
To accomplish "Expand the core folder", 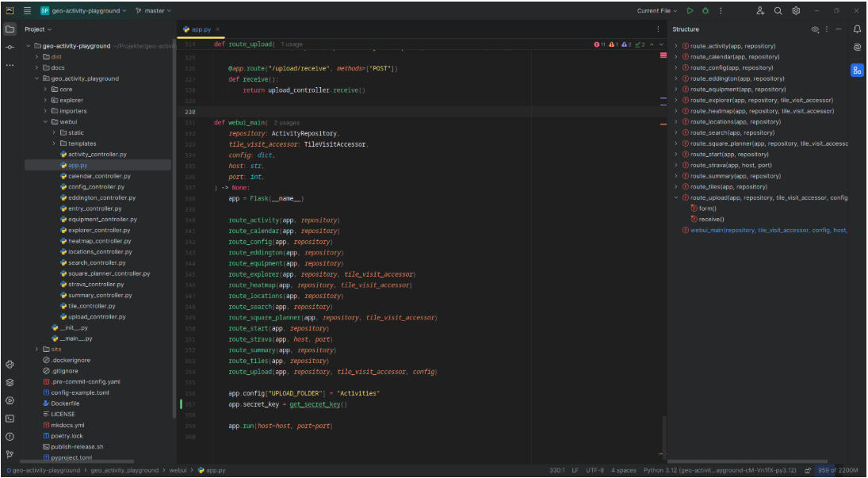I will (46, 89).
